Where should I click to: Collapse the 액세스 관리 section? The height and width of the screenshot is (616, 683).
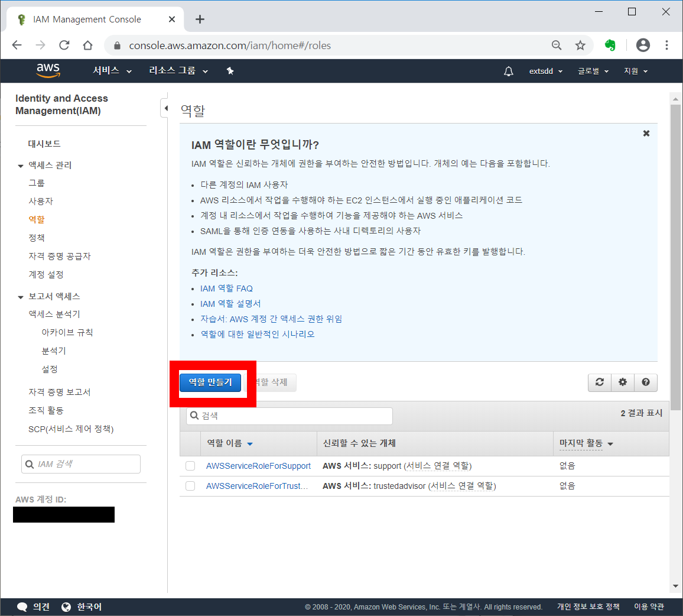[x=21, y=166]
